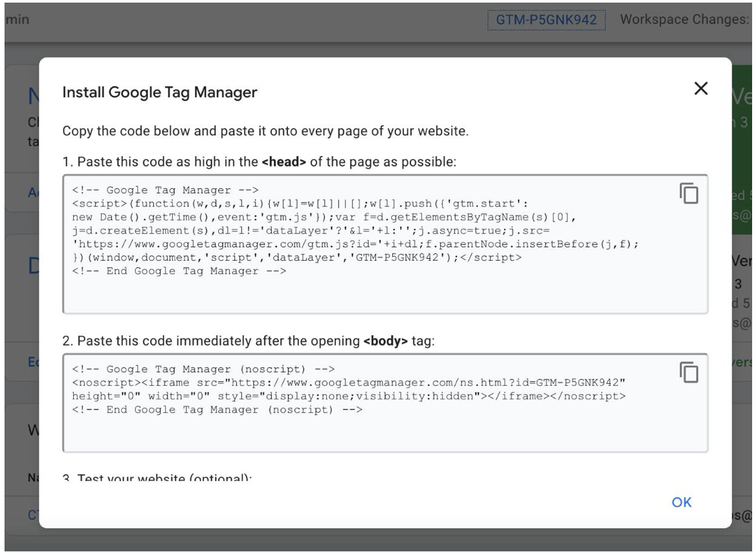Click the iframe src ns.html line

(349, 382)
